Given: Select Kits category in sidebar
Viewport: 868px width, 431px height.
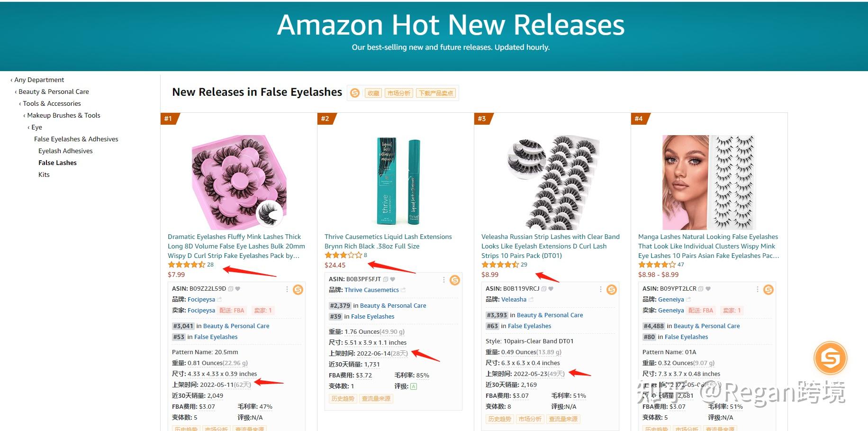Looking at the screenshot, I should pos(44,174).
